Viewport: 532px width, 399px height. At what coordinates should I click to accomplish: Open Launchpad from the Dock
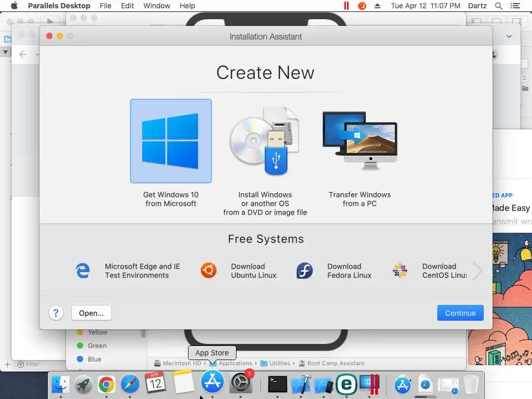pos(84,384)
